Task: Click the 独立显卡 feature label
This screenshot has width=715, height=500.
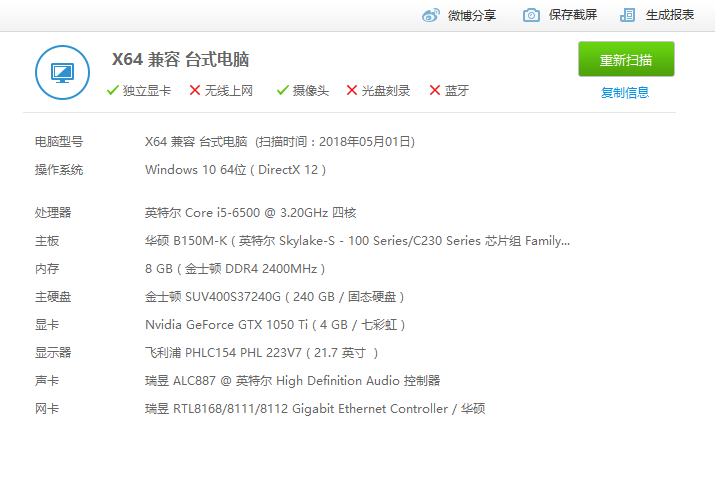Action: pos(147,91)
